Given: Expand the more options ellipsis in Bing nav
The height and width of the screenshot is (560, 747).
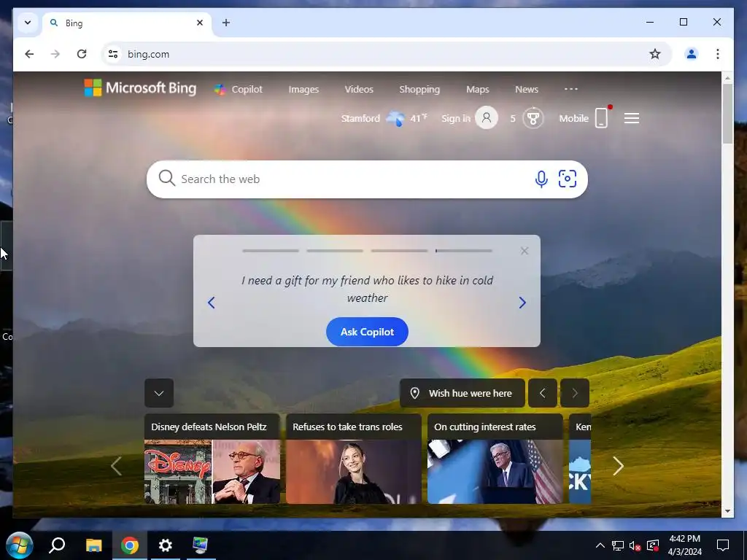Looking at the screenshot, I should [570, 88].
